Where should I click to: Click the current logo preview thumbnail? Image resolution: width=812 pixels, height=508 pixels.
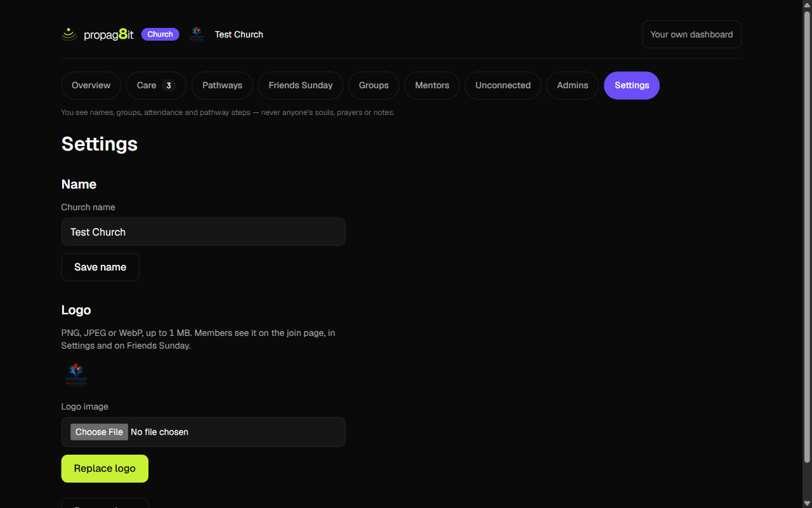click(77, 375)
